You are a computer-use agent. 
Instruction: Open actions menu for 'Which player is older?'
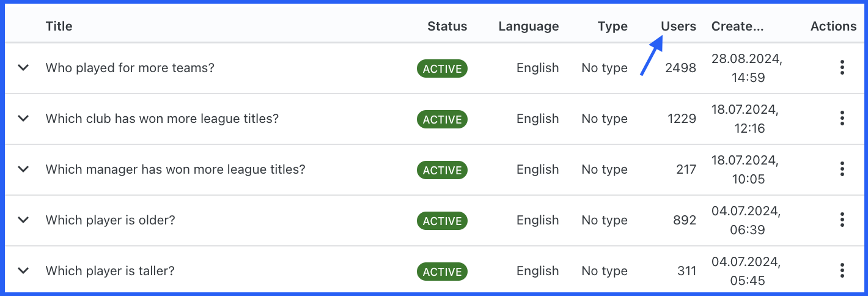[842, 220]
